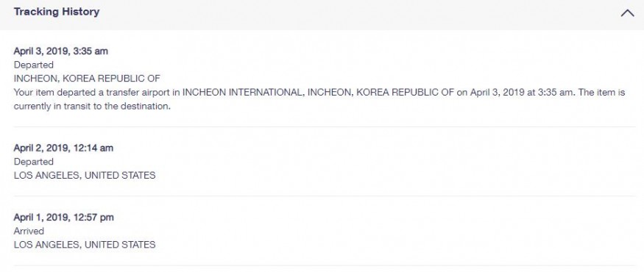Image resolution: width=644 pixels, height=272 pixels.
Task: Click 'currently in transit to the destination' text
Action: click(92, 107)
